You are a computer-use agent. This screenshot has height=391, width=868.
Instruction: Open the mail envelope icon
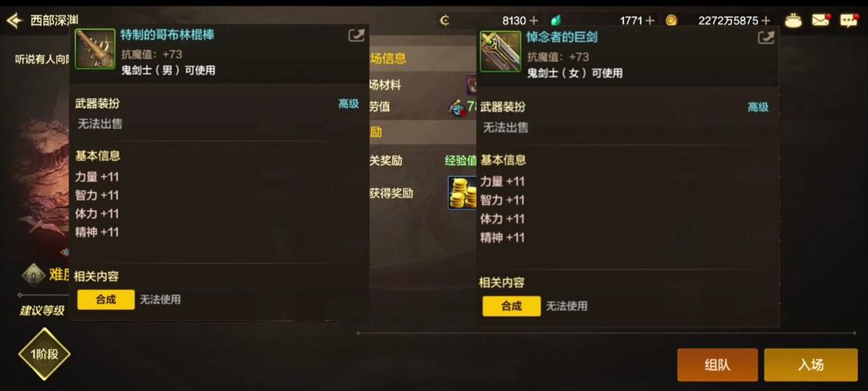[821, 20]
